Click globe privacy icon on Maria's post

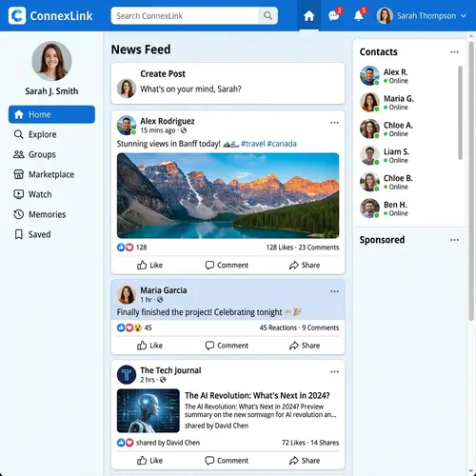(x=160, y=300)
